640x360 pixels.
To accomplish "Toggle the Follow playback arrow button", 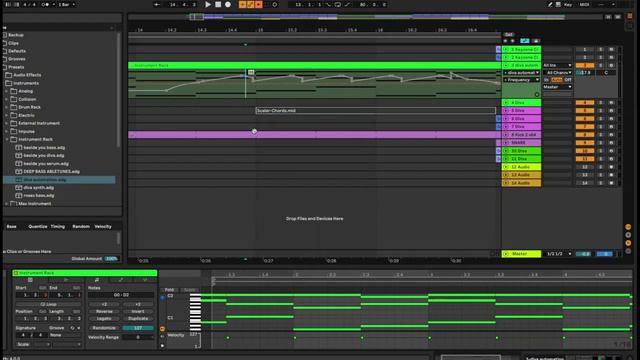I will [157, 4].
